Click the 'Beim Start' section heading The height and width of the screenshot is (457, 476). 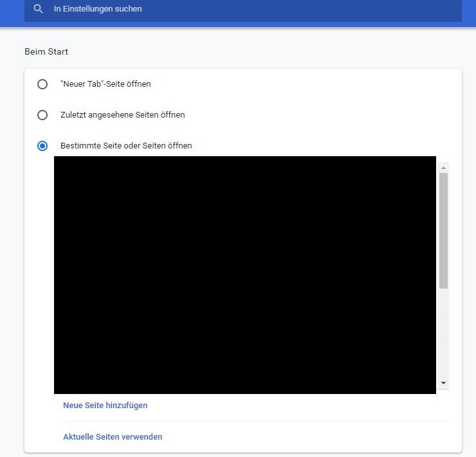coord(46,51)
